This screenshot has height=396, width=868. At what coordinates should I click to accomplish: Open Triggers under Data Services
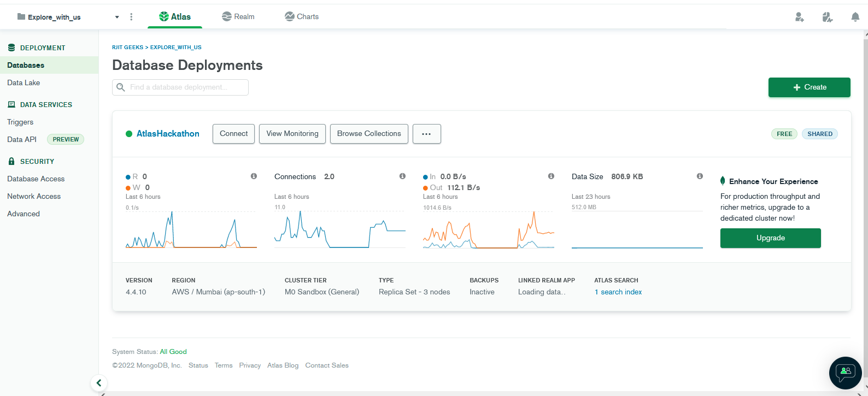click(20, 122)
